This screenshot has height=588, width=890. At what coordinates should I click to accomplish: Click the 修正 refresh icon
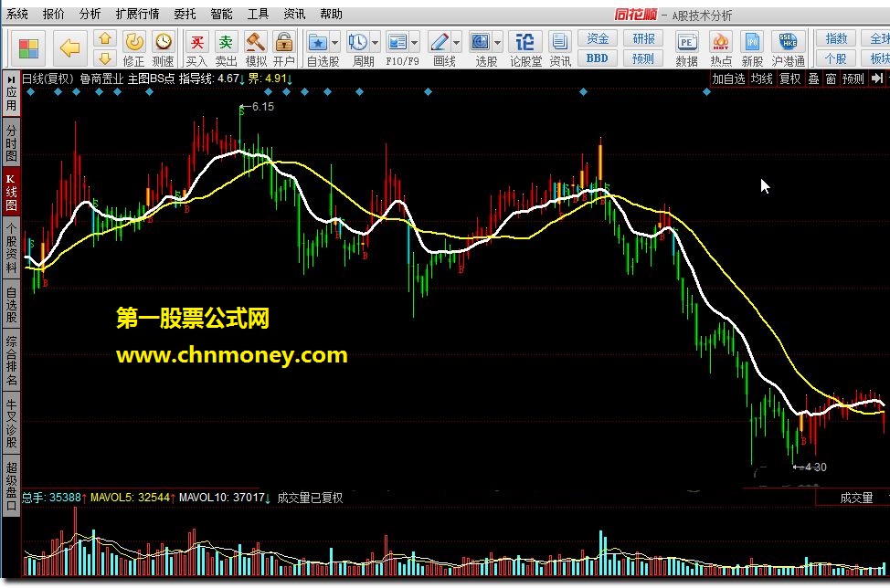click(134, 41)
